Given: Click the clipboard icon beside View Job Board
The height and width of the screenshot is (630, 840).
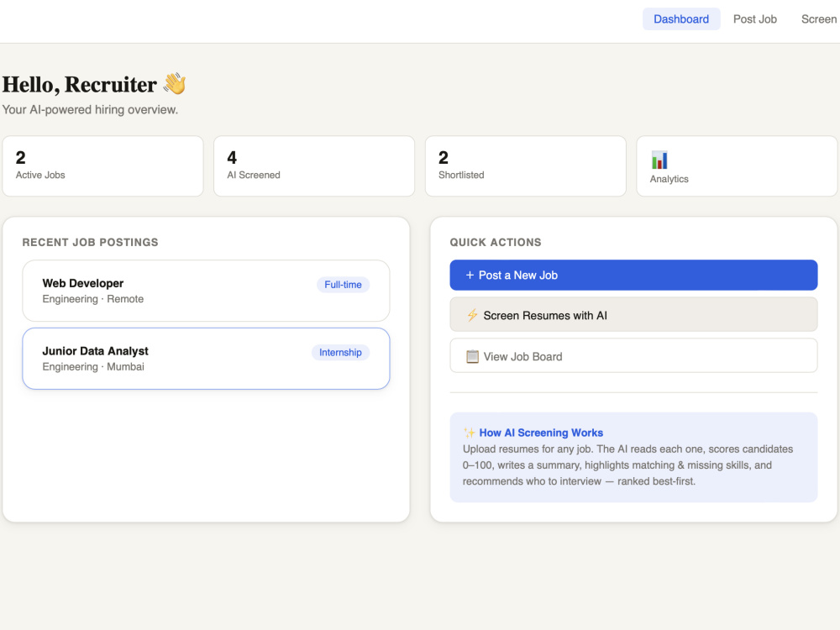Looking at the screenshot, I should [x=472, y=356].
